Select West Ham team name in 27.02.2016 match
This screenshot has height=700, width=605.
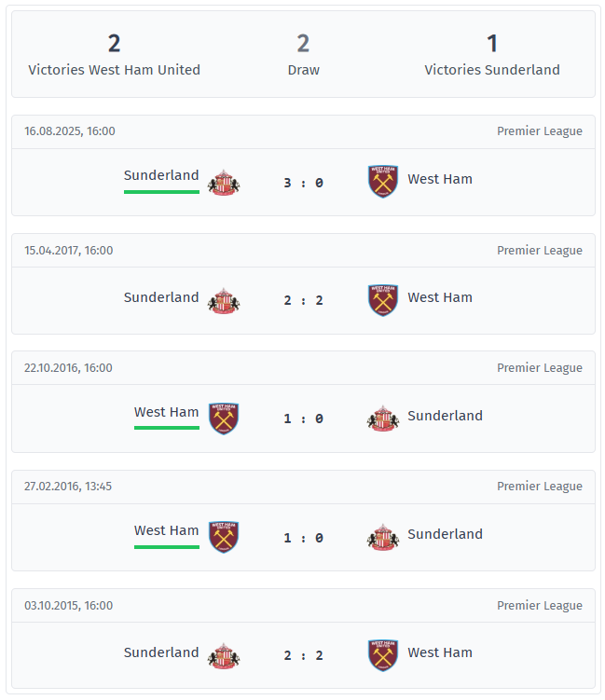[x=166, y=530]
